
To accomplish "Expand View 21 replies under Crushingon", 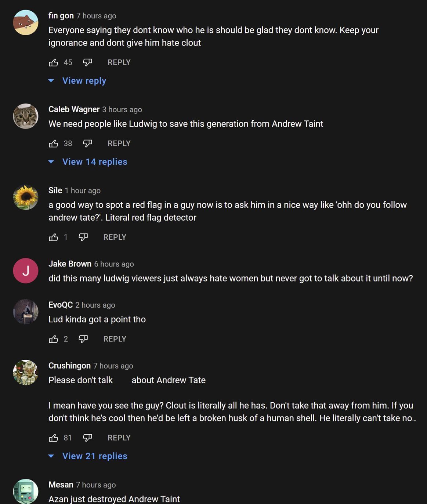I will pyautogui.click(x=94, y=456).
